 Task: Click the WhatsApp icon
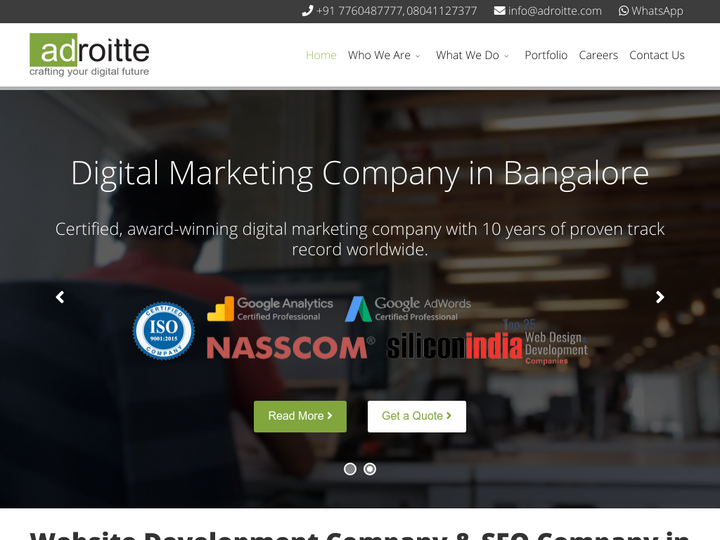click(624, 11)
